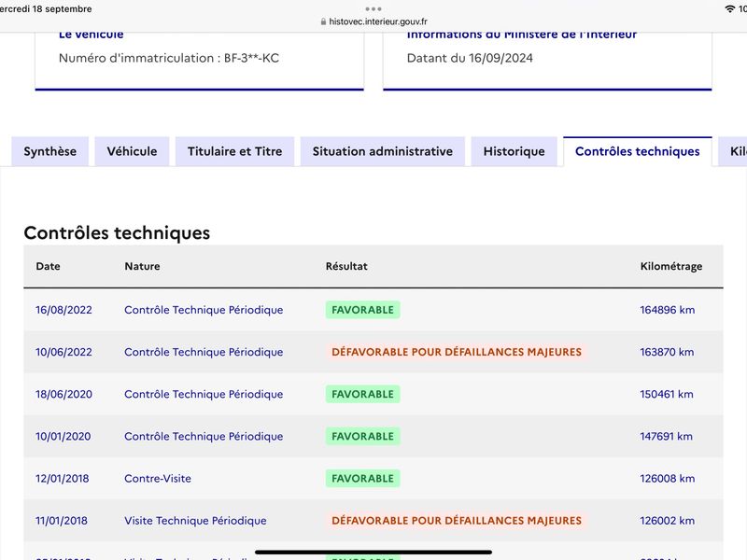This screenshot has height=560, width=747.
Task: Open the partially visible Kilométrage tab
Action: click(733, 151)
